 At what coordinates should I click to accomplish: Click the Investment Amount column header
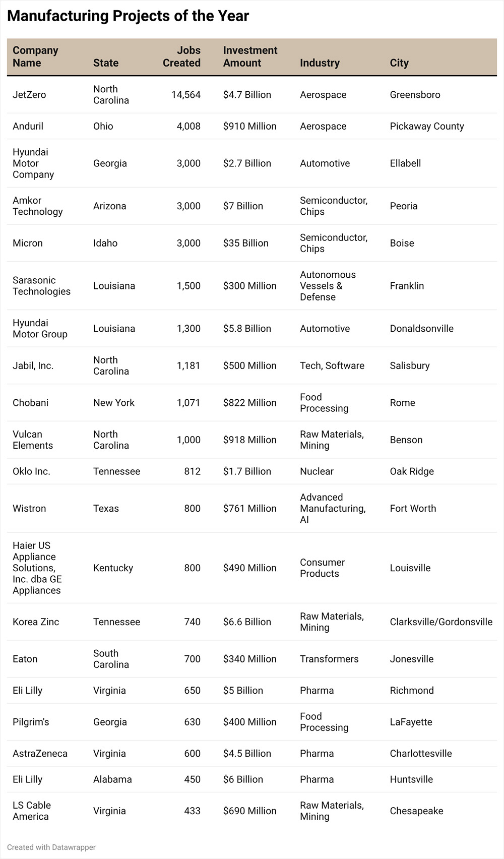tap(250, 57)
